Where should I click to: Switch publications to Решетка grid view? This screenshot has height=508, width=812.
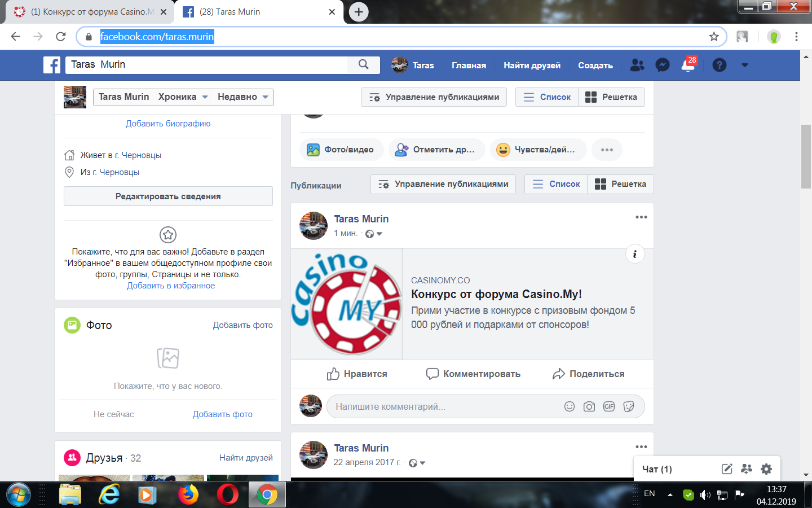(x=620, y=184)
